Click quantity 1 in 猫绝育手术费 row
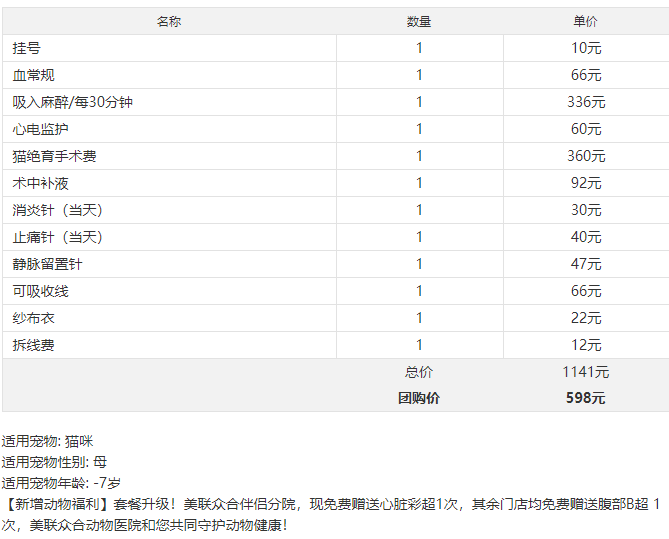669x539 pixels. pos(419,156)
